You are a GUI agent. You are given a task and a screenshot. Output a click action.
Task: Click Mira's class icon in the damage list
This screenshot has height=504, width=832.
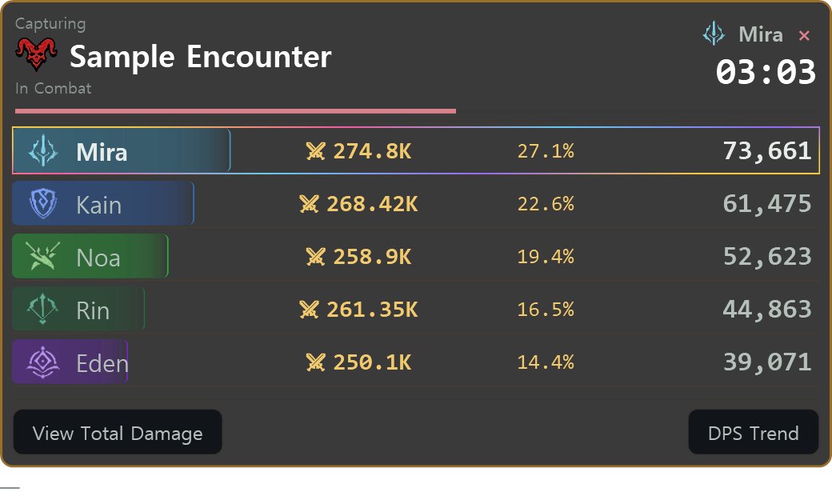click(x=43, y=151)
